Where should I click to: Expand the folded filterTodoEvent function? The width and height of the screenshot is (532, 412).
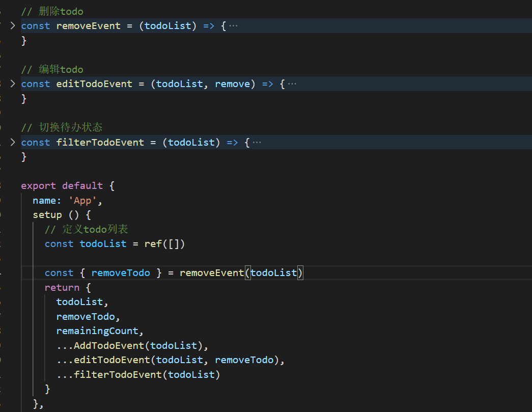click(13, 142)
